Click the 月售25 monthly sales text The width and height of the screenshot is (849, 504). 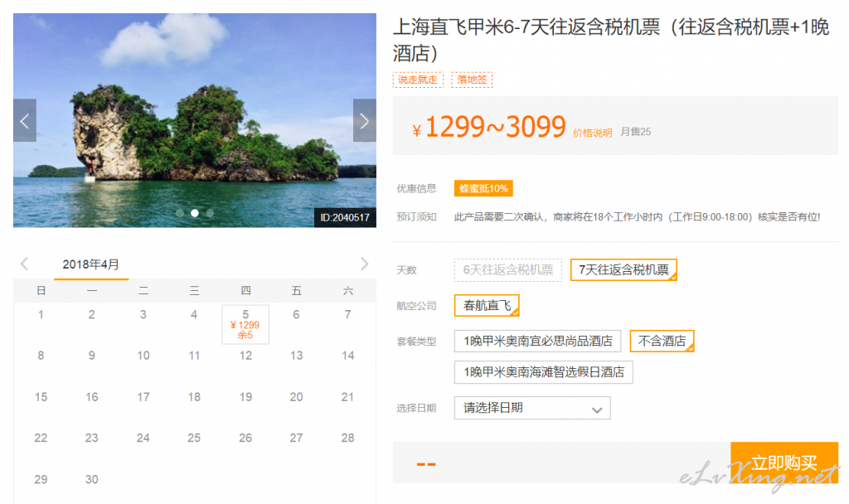point(635,132)
